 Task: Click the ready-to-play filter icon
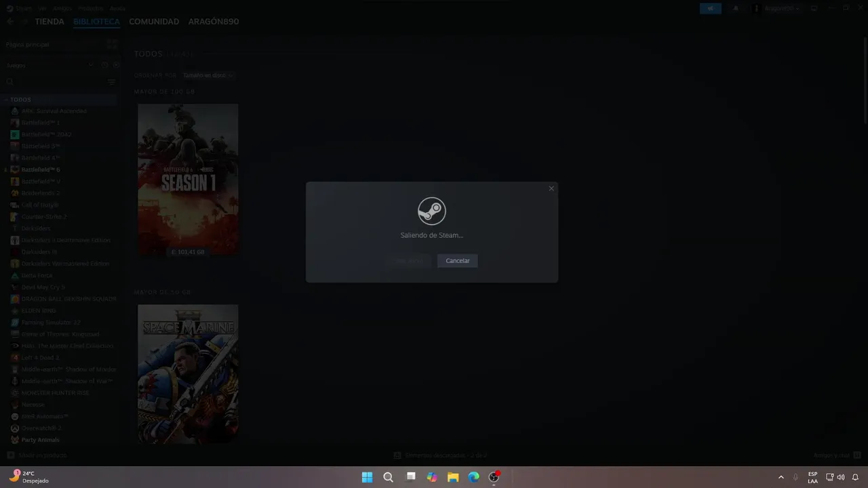point(116,65)
